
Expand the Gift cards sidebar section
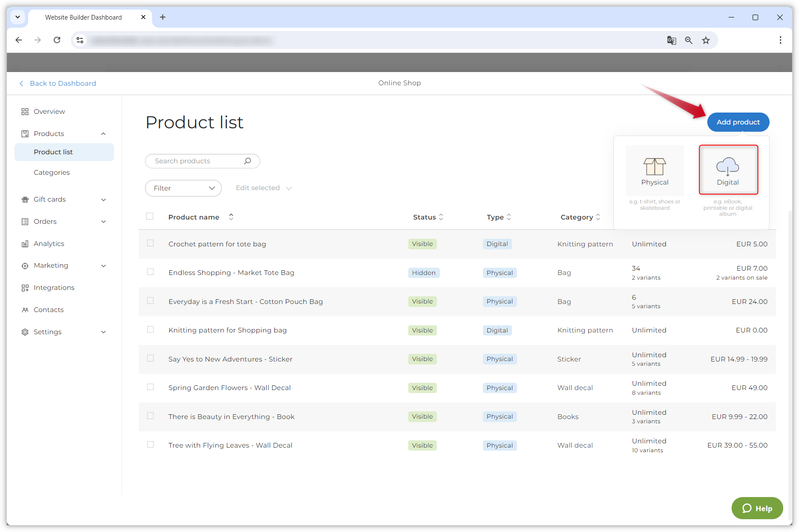pyautogui.click(x=103, y=199)
